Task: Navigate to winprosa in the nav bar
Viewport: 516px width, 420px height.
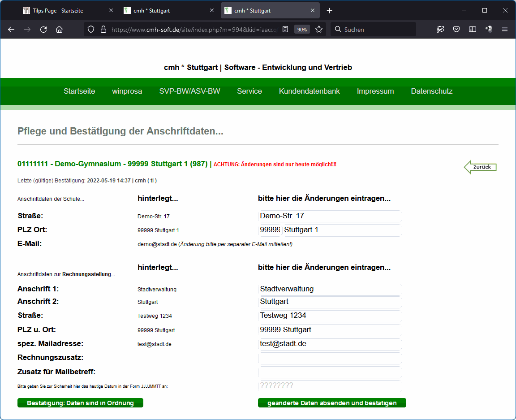Action: (x=127, y=91)
